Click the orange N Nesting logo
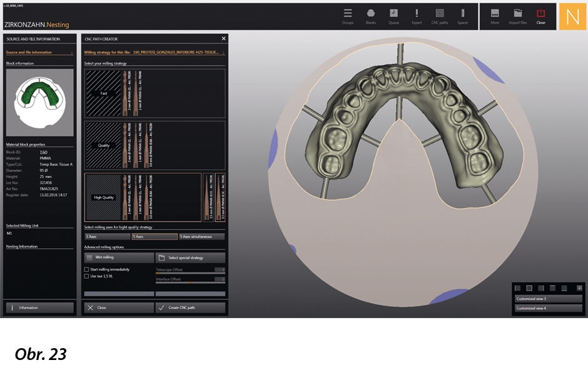The image size is (588, 375). click(x=572, y=16)
